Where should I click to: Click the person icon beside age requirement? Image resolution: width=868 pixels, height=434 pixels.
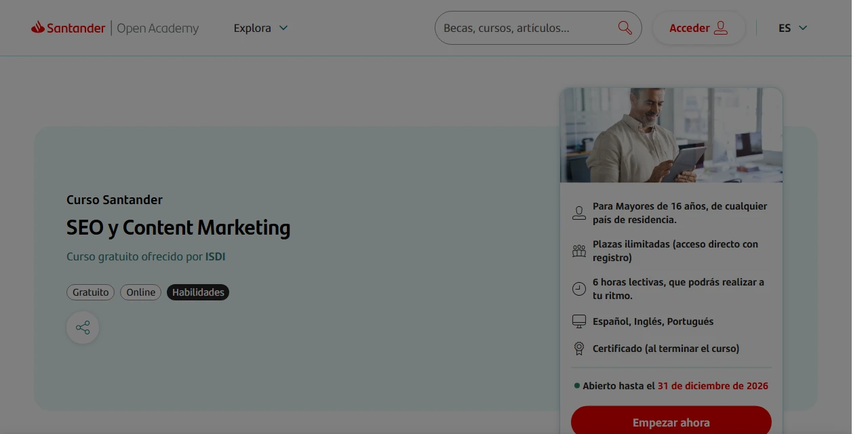click(x=579, y=213)
